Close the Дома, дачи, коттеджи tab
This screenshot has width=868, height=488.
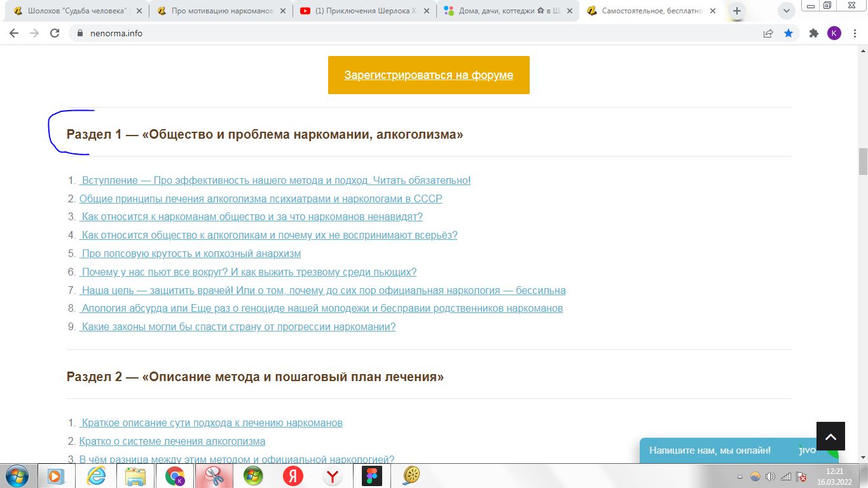570,11
